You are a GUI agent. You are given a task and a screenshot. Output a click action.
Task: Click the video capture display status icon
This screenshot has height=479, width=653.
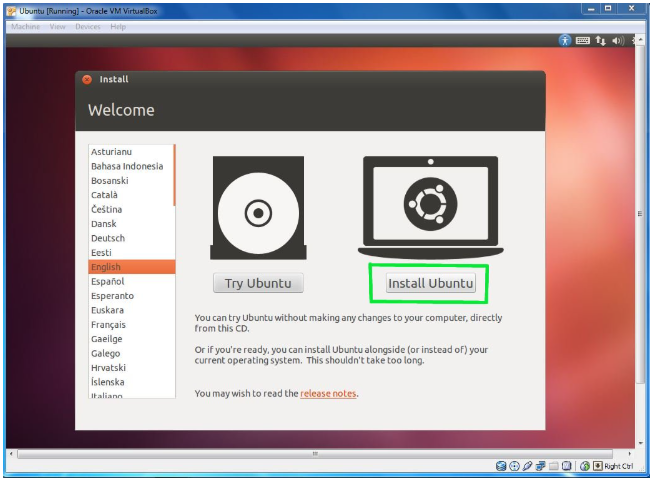click(566, 466)
